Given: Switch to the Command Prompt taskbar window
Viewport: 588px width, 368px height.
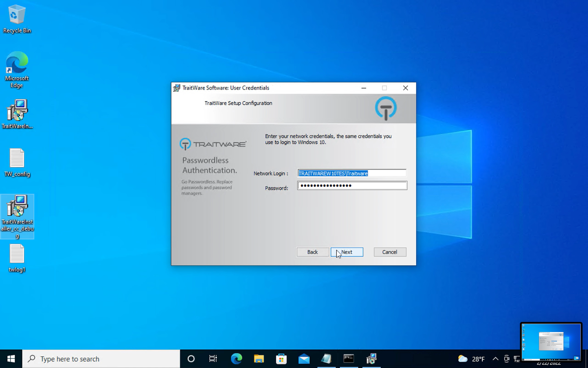Looking at the screenshot, I should [x=349, y=359].
